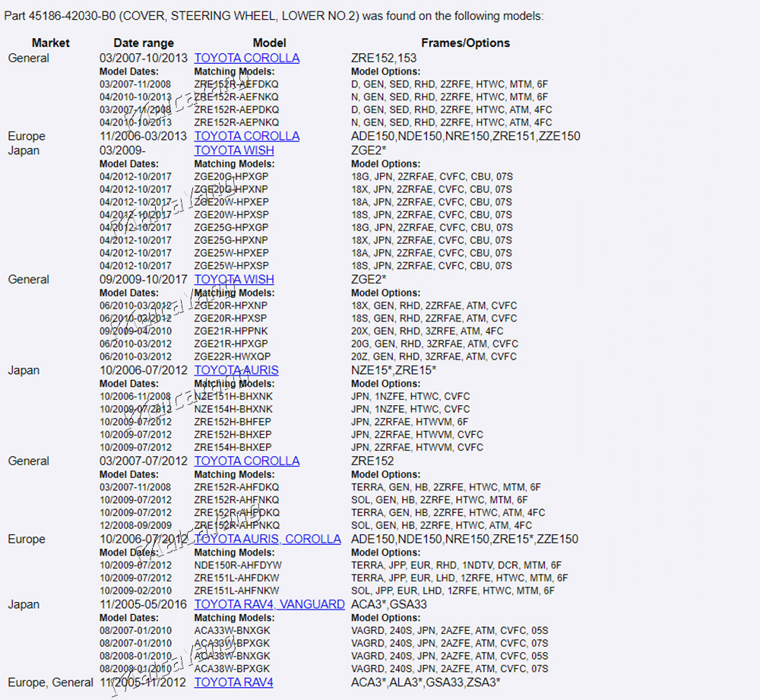Open the Europe TOYOTA COROLLA link dated 11/2006-03/2013

[x=247, y=136]
